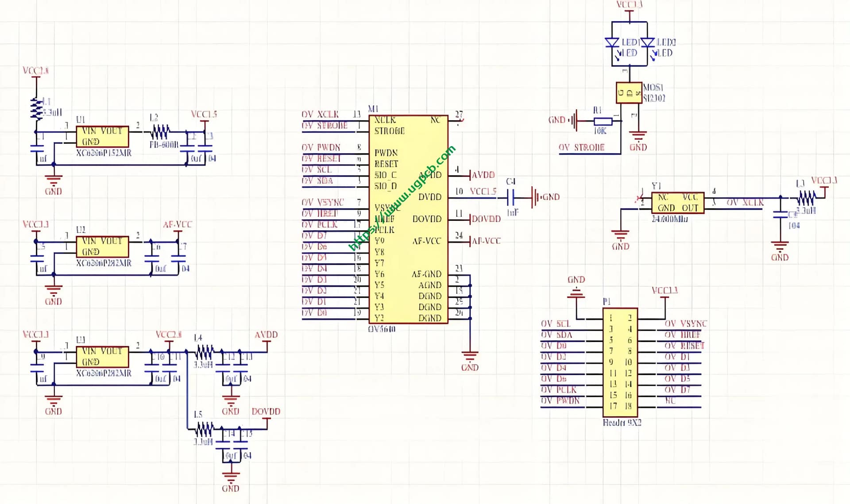Select the R1 10K resistor symbol
This screenshot has height=504, width=850.
pos(603,121)
